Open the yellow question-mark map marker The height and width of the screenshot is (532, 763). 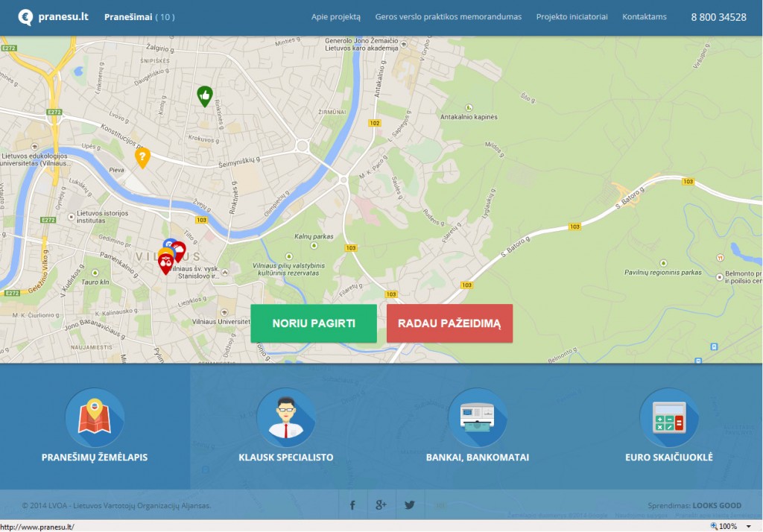[x=142, y=158]
